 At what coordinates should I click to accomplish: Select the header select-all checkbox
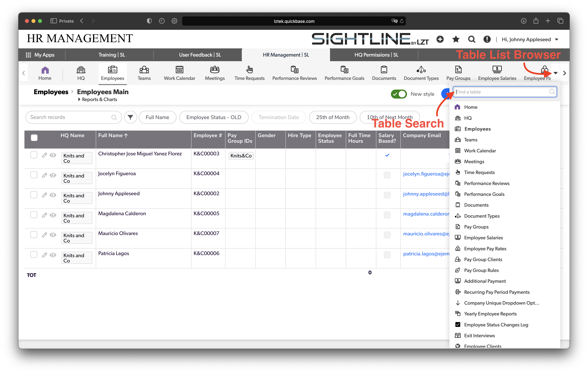pyautogui.click(x=34, y=137)
